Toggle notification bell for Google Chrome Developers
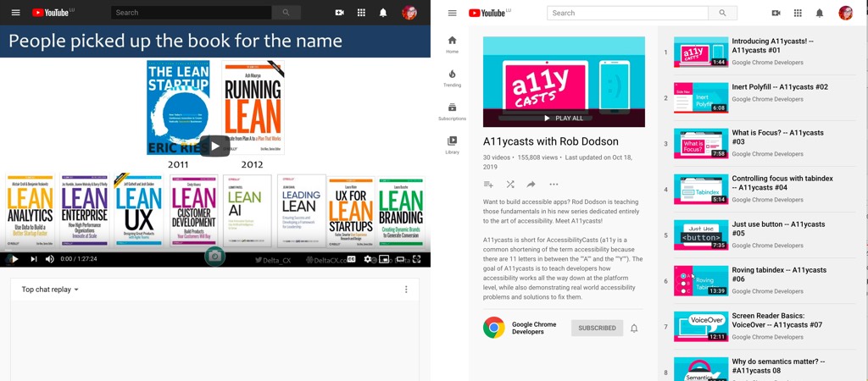Screen dimensions: 868x381 [634, 328]
